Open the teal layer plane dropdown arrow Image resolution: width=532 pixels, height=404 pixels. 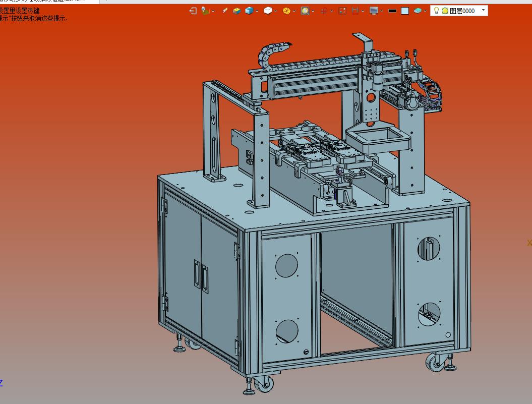click(425, 11)
